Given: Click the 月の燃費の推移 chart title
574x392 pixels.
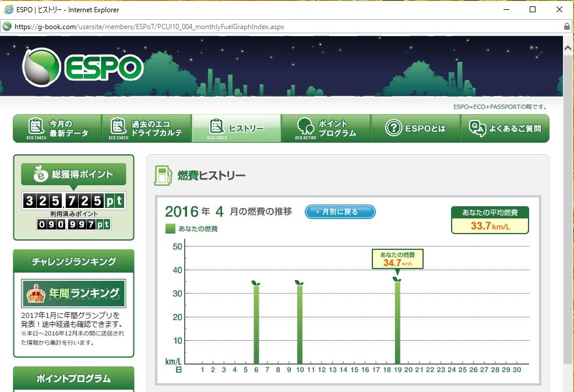Looking at the screenshot, I should tap(261, 211).
